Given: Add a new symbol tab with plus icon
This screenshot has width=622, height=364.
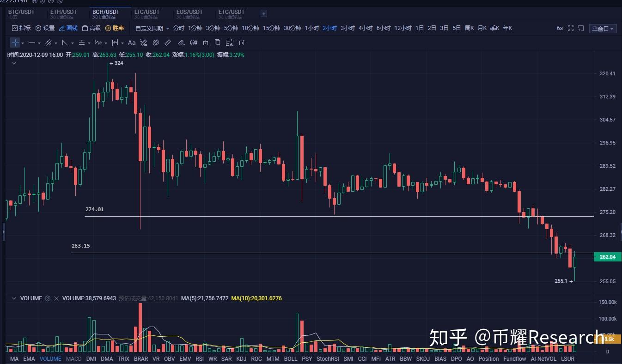Looking at the screenshot, I should tap(264, 14).
